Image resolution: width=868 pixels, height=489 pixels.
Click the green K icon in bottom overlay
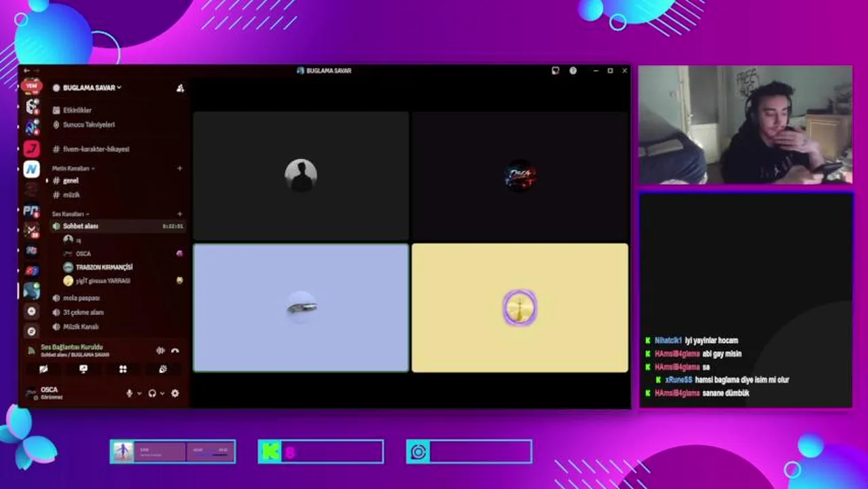tap(271, 452)
